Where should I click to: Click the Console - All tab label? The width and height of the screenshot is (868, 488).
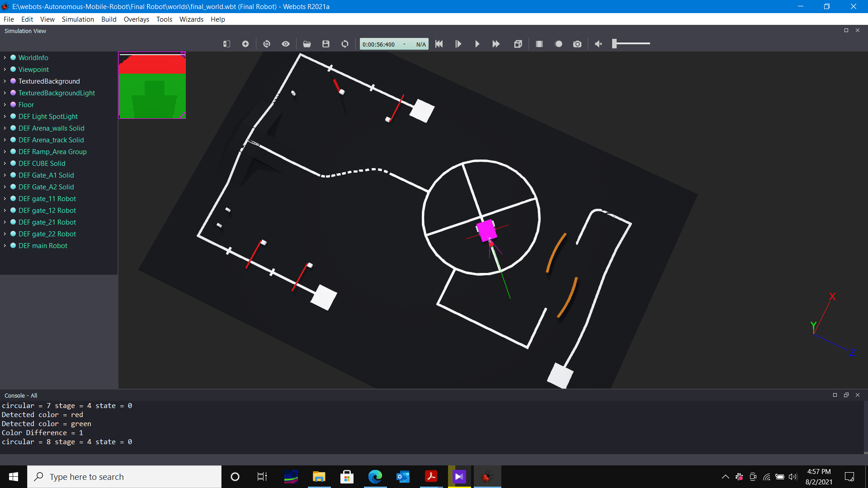coord(20,395)
